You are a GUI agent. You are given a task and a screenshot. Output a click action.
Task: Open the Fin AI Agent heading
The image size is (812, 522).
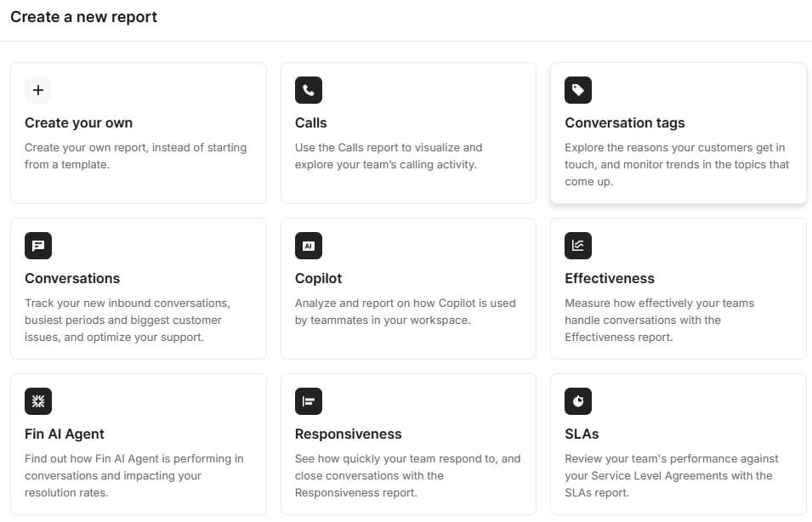coord(65,434)
